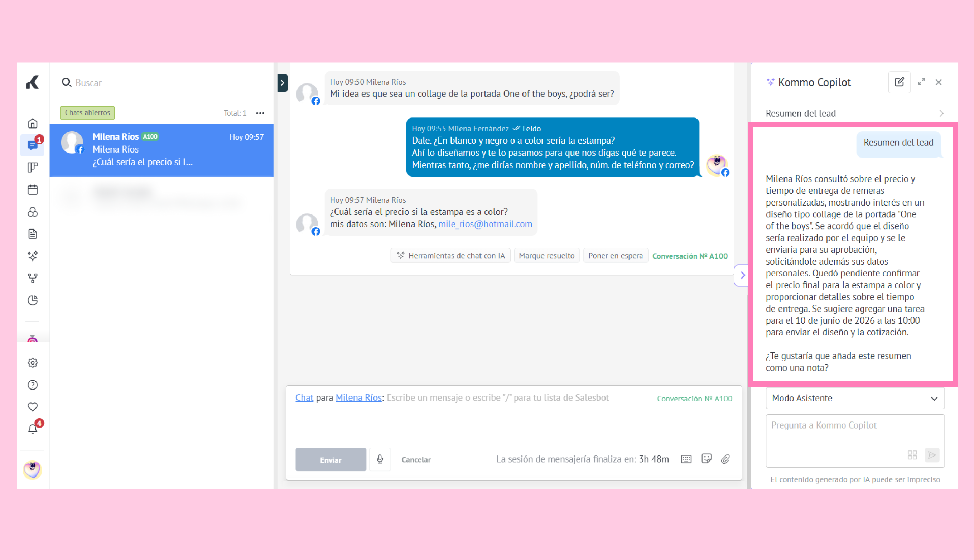Start a new Copilot chat with edit icon
The image size is (974, 560).
899,82
